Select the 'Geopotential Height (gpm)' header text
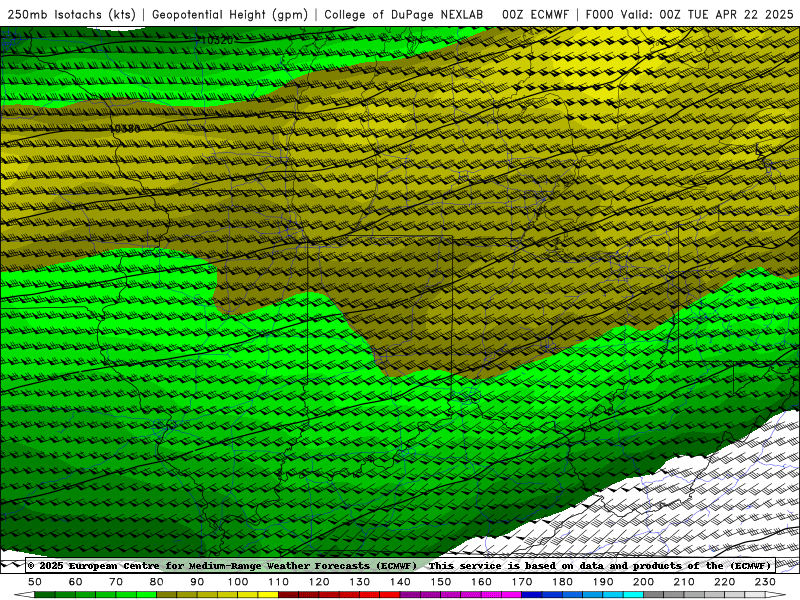 click(x=230, y=14)
